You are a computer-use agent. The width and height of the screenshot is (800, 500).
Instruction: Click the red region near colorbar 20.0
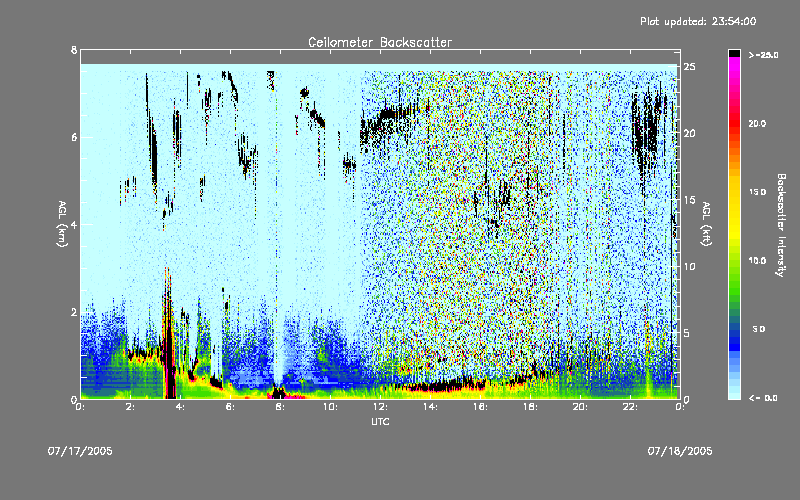[734, 123]
